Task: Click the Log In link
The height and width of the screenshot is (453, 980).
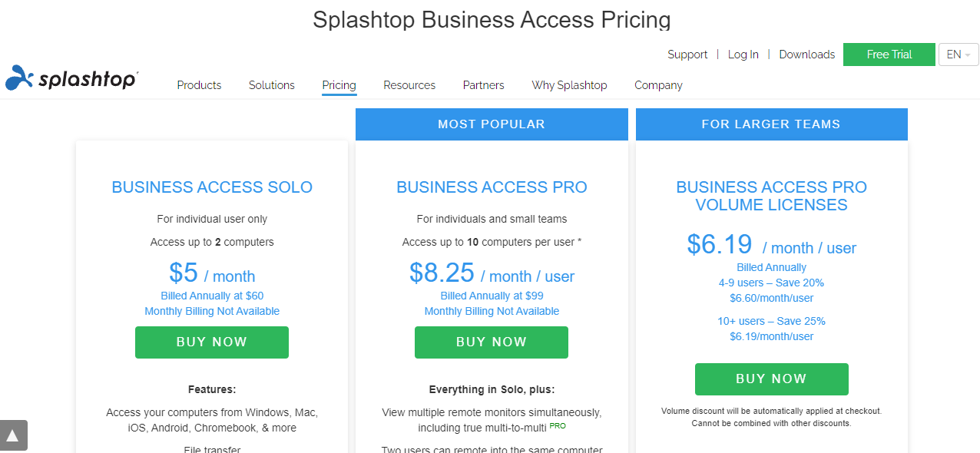Action: 743,55
